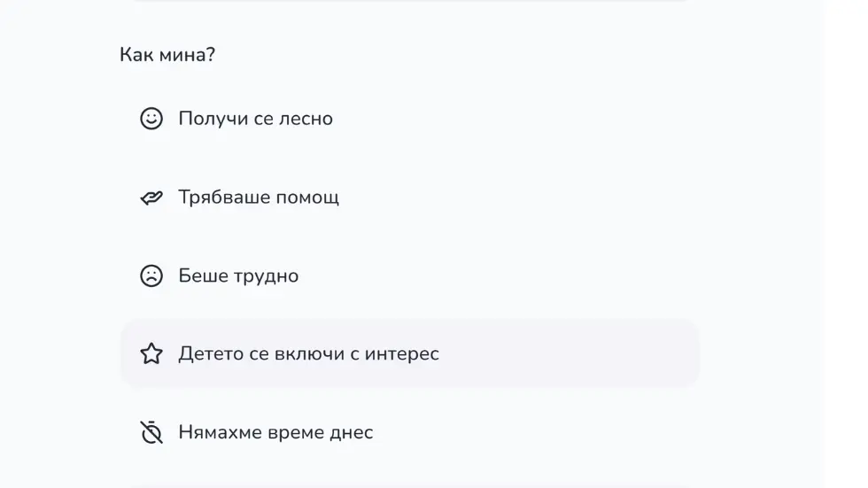The width and height of the screenshot is (868, 488).
Task: Click the text 'Трябваше помощ'
Action: (259, 198)
